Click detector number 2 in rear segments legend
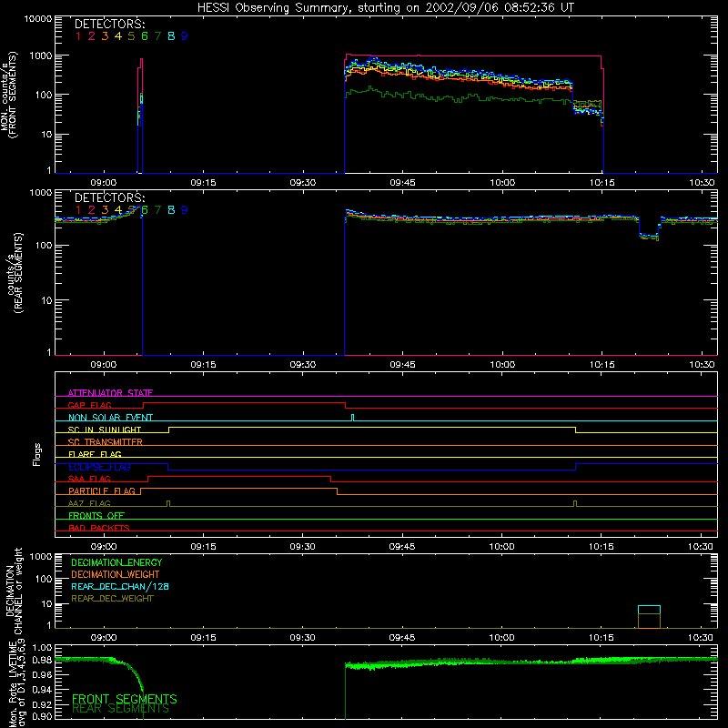Screen dimensions: 728x728 pos(92,210)
